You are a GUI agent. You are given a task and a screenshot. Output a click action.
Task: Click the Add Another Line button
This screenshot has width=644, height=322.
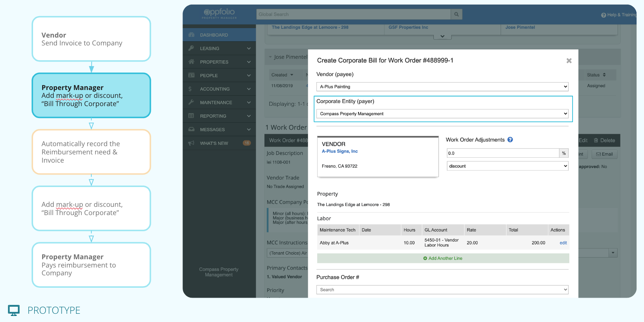443,258
